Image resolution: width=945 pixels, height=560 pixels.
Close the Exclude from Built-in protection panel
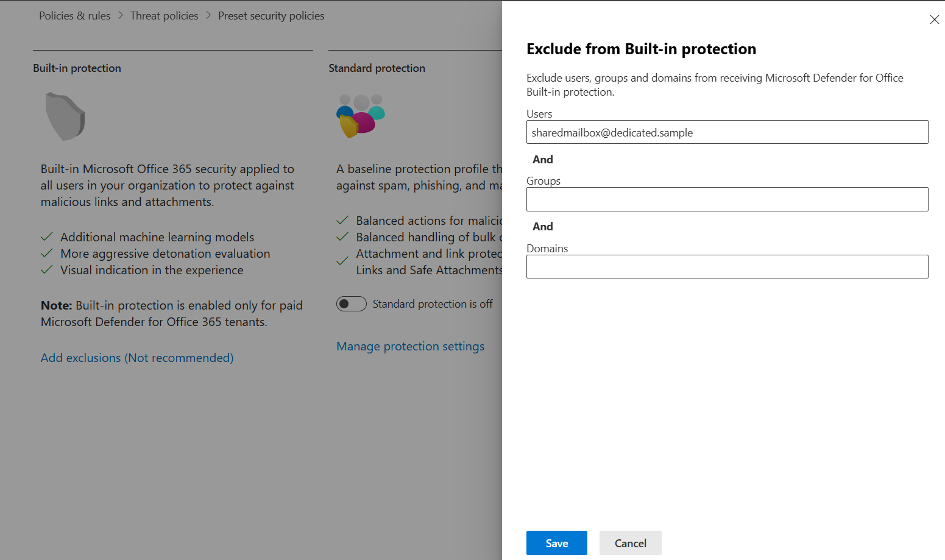coord(935,19)
